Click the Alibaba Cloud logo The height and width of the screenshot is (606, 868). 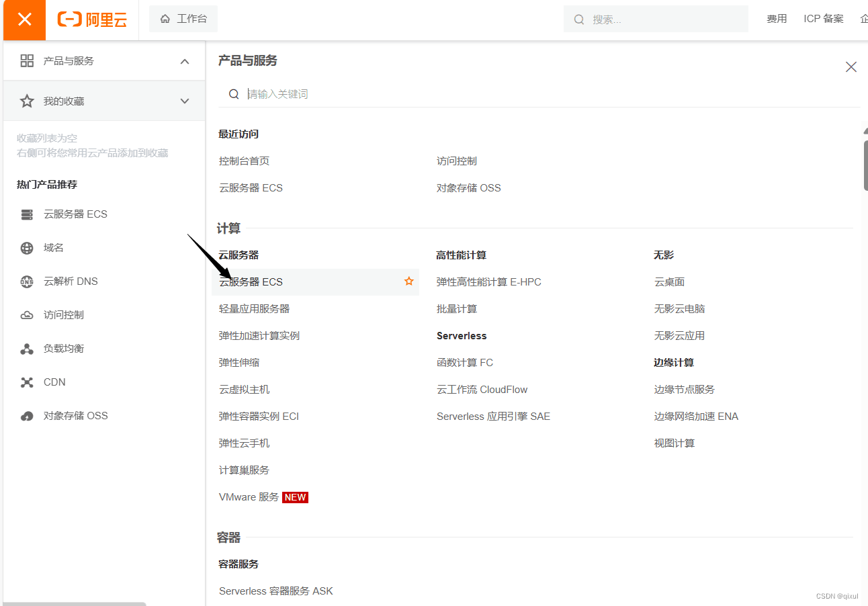pos(92,19)
